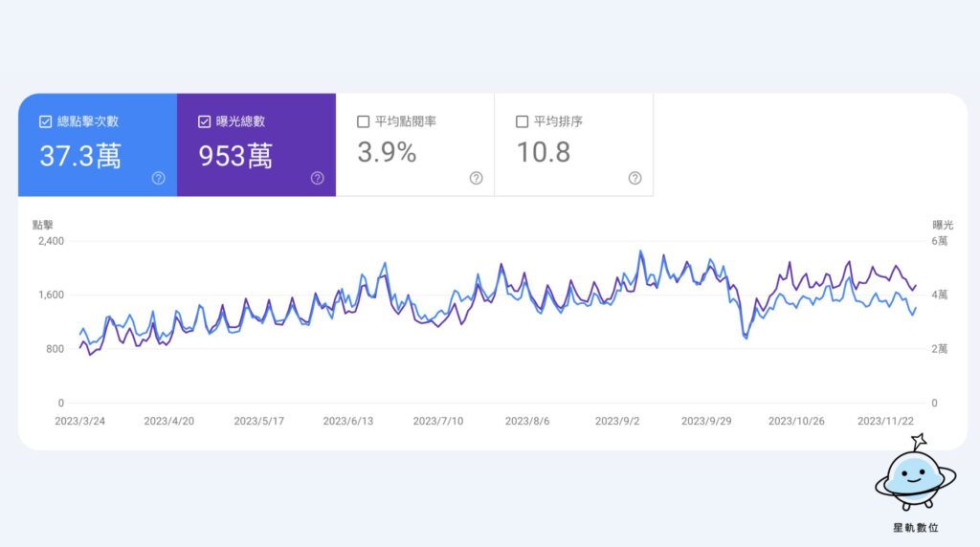980x547 pixels.
Task: Click the 曝光 right axis title
Action: pos(943,225)
